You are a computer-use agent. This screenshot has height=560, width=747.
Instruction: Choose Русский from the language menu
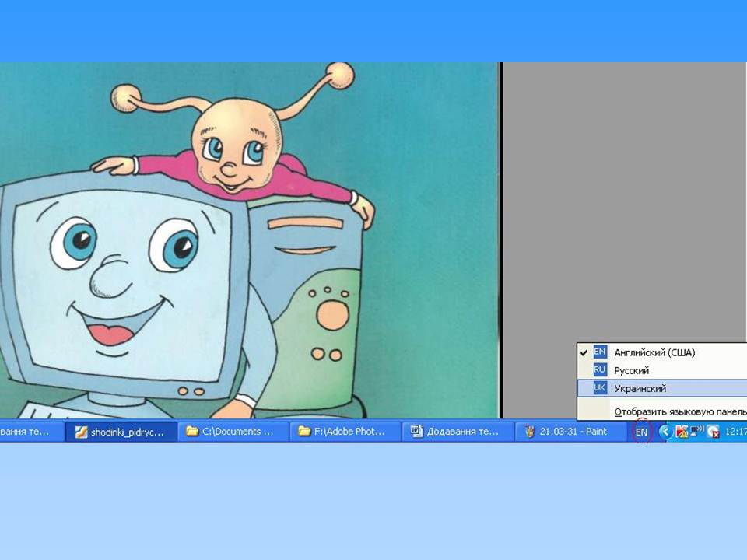pos(631,370)
